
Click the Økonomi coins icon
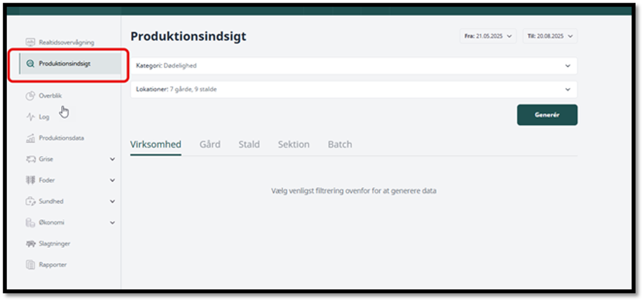click(x=30, y=223)
